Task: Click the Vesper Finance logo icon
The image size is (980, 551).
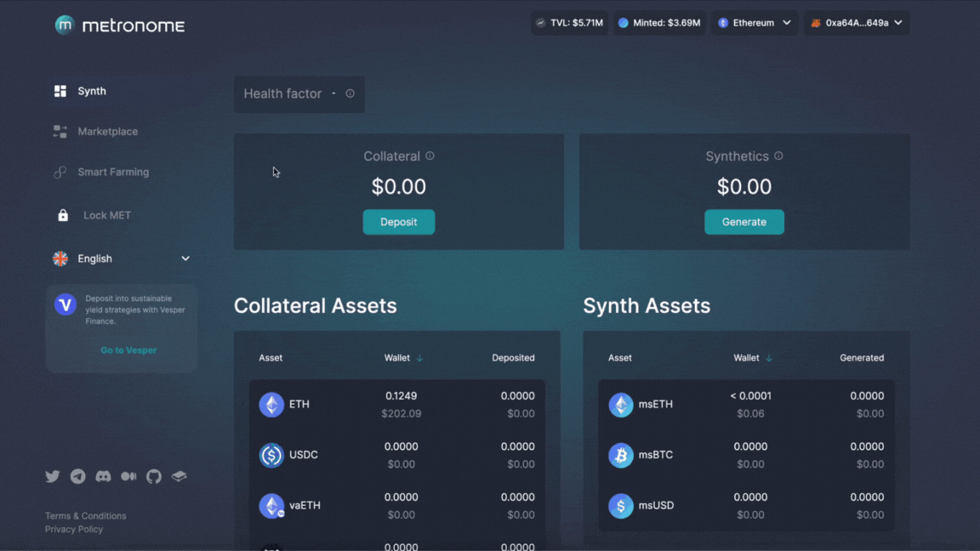Action: (x=65, y=305)
